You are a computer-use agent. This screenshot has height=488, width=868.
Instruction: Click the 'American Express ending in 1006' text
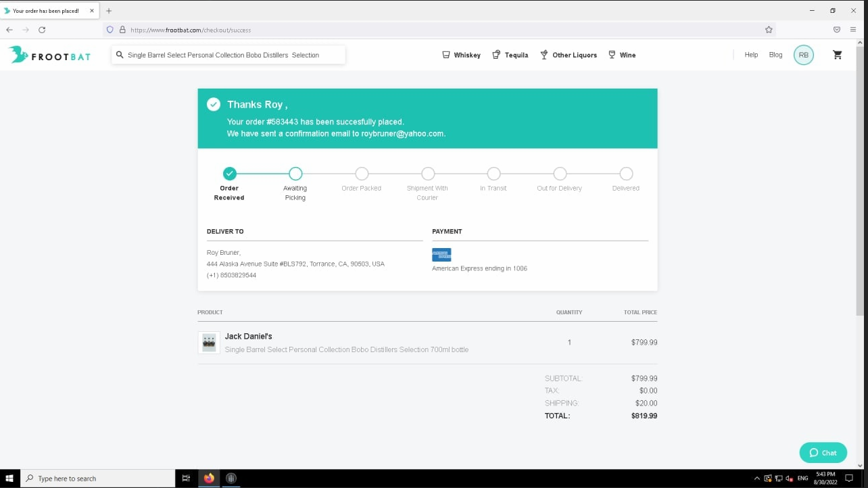point(479,268)
